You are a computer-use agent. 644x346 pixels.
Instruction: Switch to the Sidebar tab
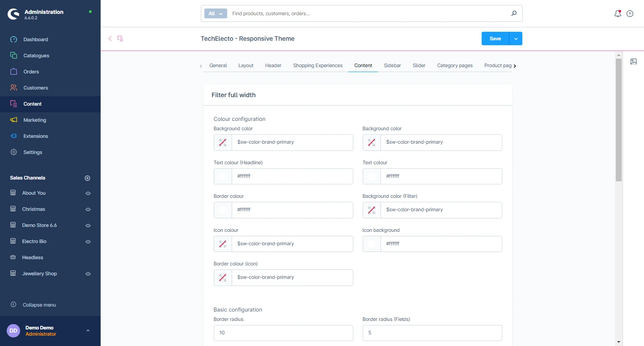pos(392,65)
